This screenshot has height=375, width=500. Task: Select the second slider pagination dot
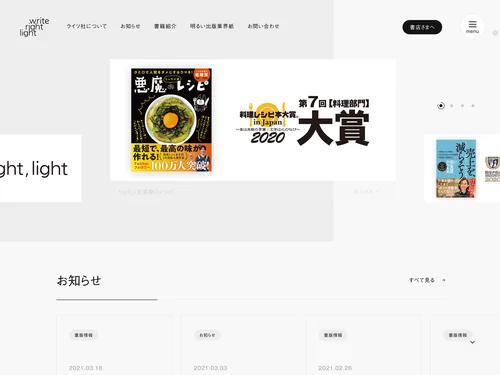452,106
